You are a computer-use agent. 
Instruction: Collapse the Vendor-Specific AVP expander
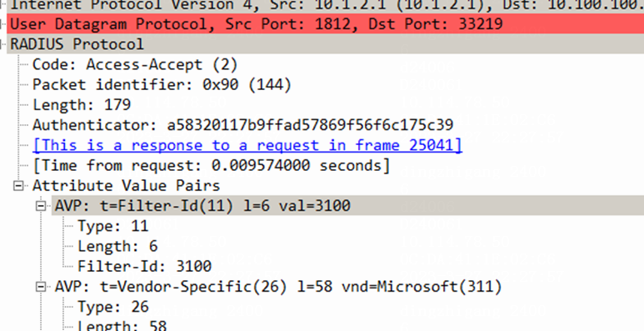tap(41, 287)
